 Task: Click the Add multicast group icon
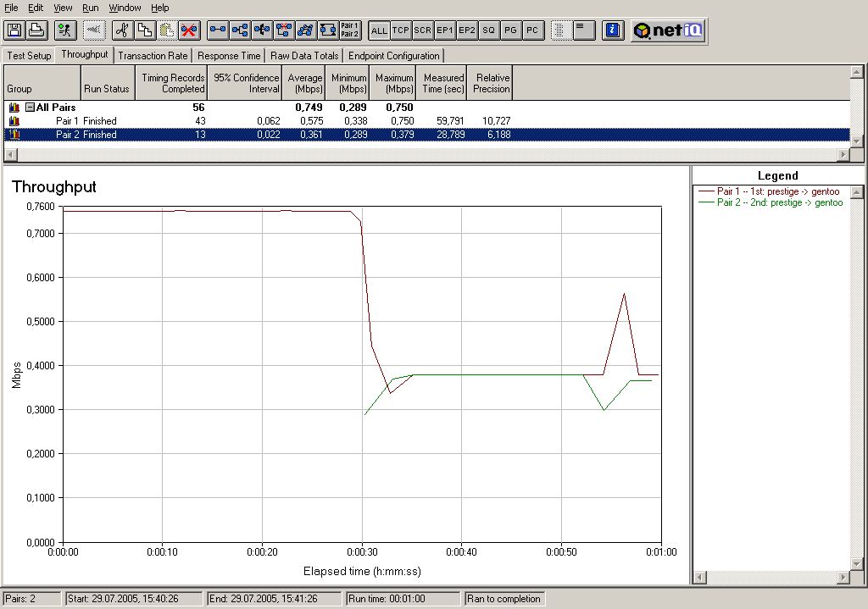click(x=240, y=30)
